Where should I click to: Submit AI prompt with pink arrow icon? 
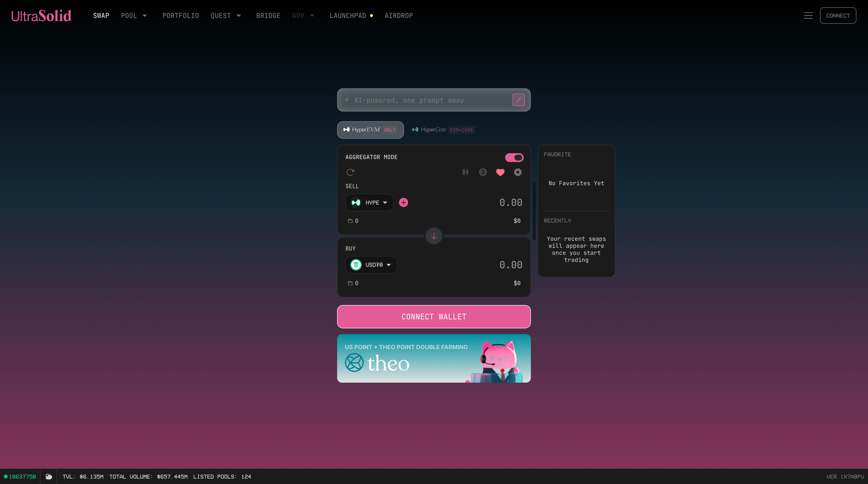click(x=519, y=100)
